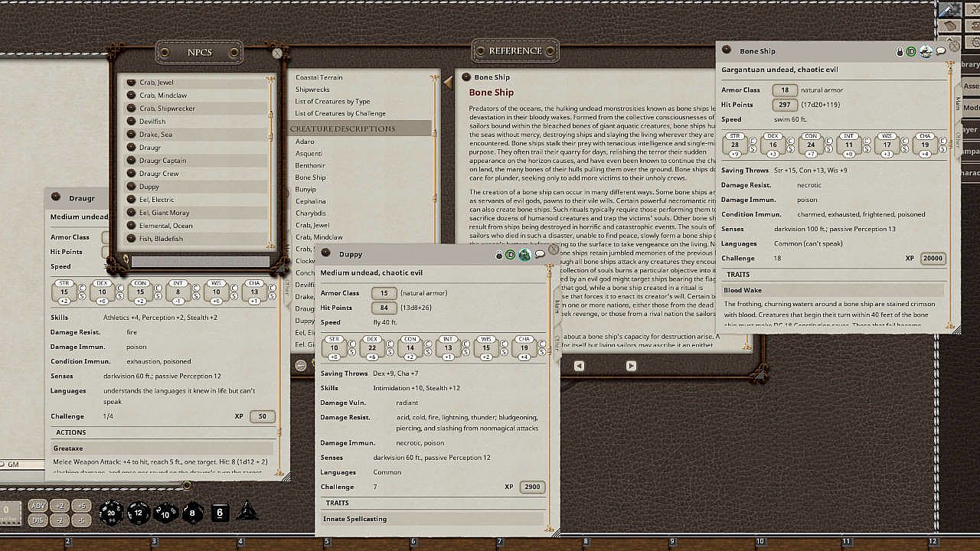Toggle the lock on the Duppy sheet
Image resolution: width=980 pixels, height=551 pixels.
[499, 254]
